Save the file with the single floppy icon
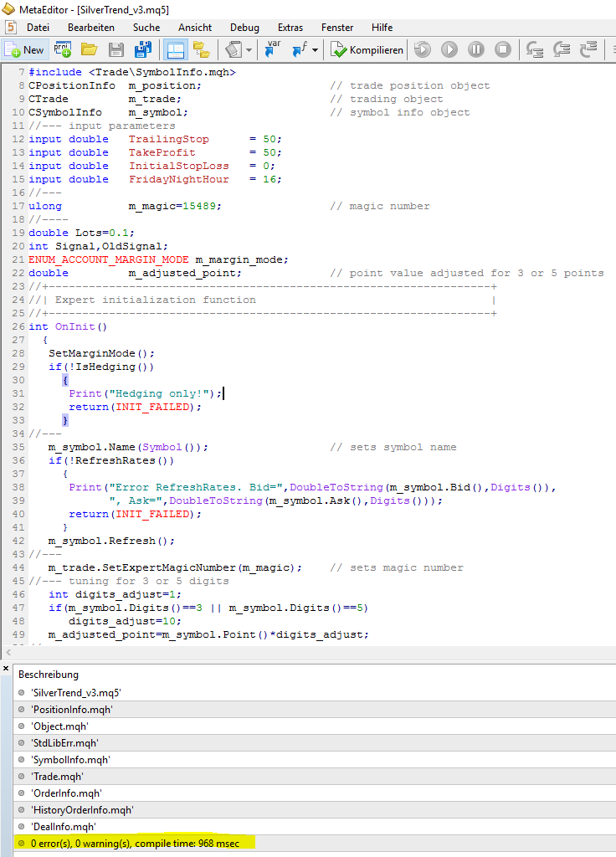The width and height of the screenshot is (616, 857). [116, 49]
